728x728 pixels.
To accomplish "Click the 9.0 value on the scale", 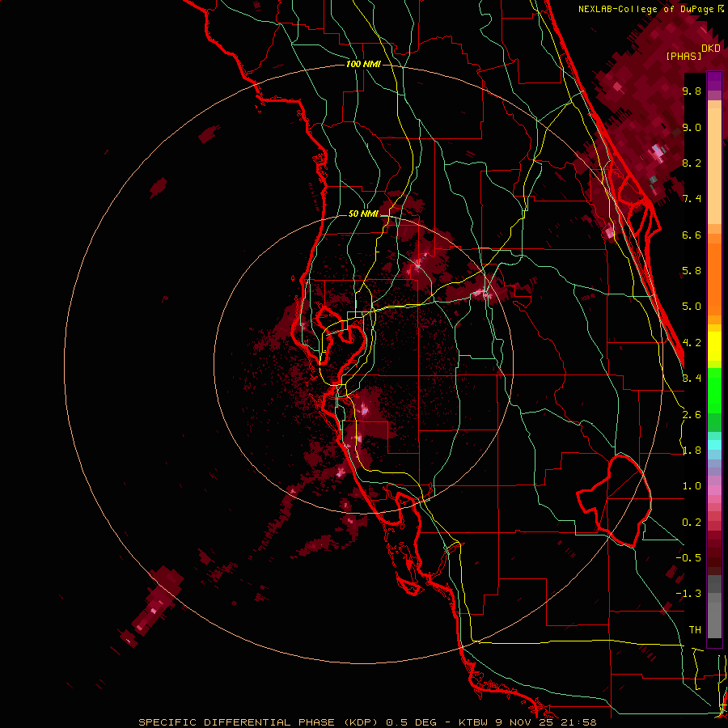I will coord(692,127).
